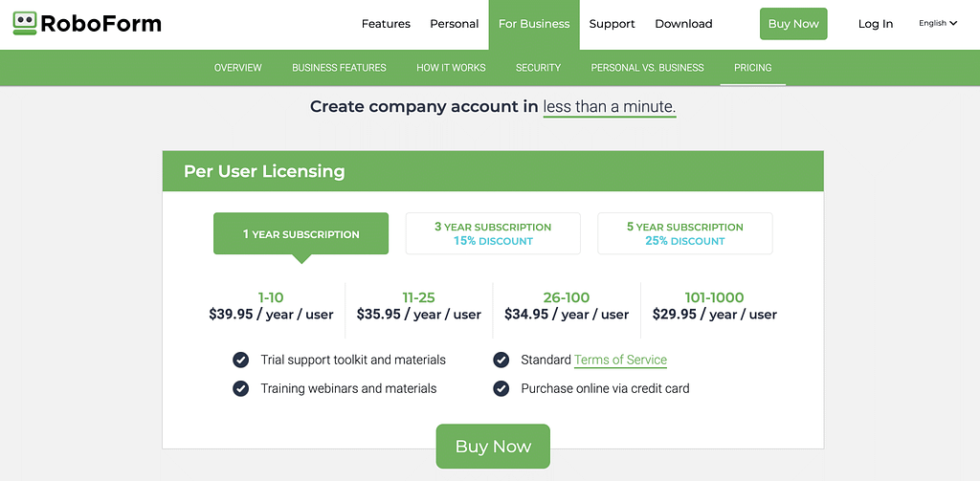
Task: Switch to the Business Features tab
Action: point(339,68)
